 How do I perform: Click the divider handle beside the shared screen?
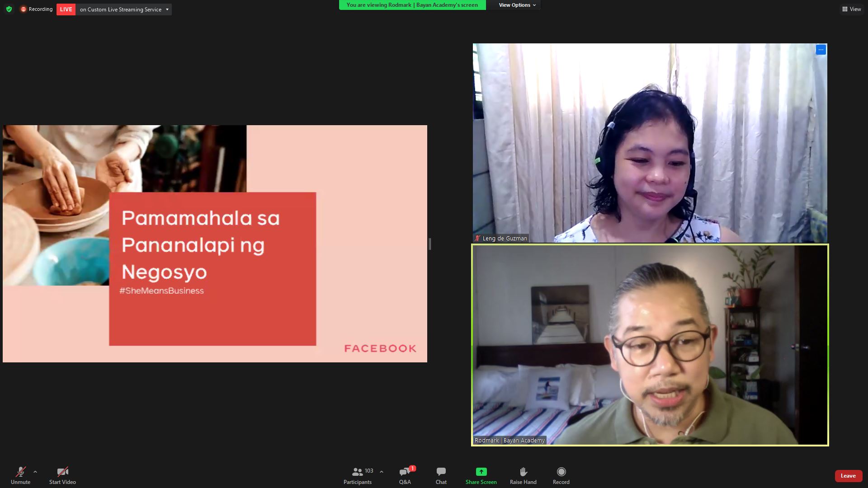[430, 244]
